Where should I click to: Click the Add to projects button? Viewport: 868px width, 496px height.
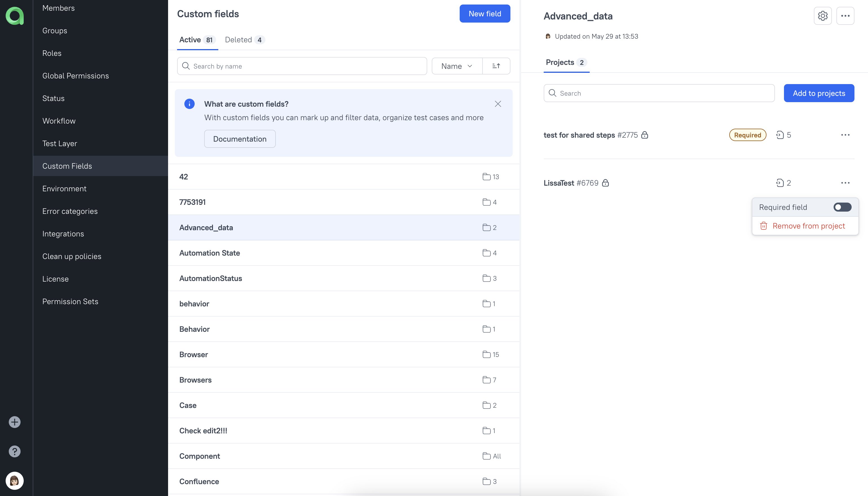tap(819, 93)
